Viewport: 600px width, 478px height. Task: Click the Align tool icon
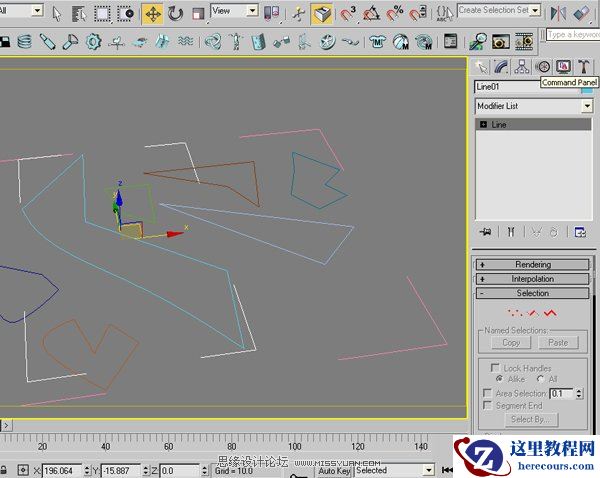pyautogui.click(x=582, y=14)
